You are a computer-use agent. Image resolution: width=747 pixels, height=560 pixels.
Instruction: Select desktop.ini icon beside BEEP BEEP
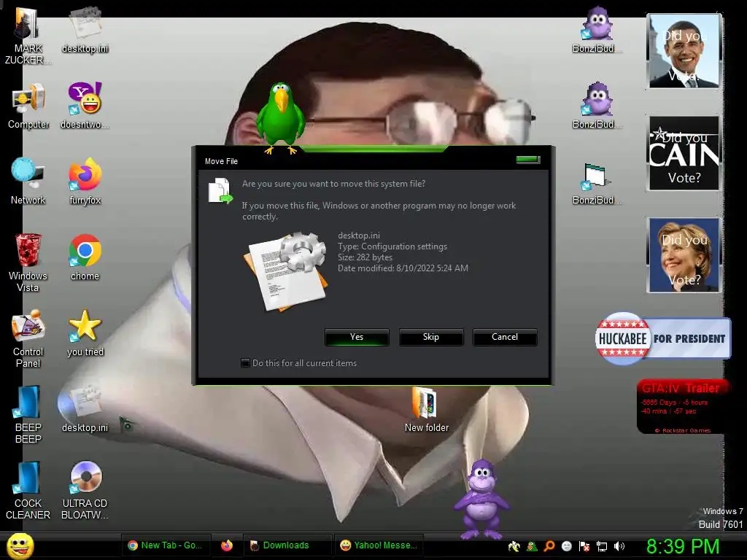pos(85,408)
